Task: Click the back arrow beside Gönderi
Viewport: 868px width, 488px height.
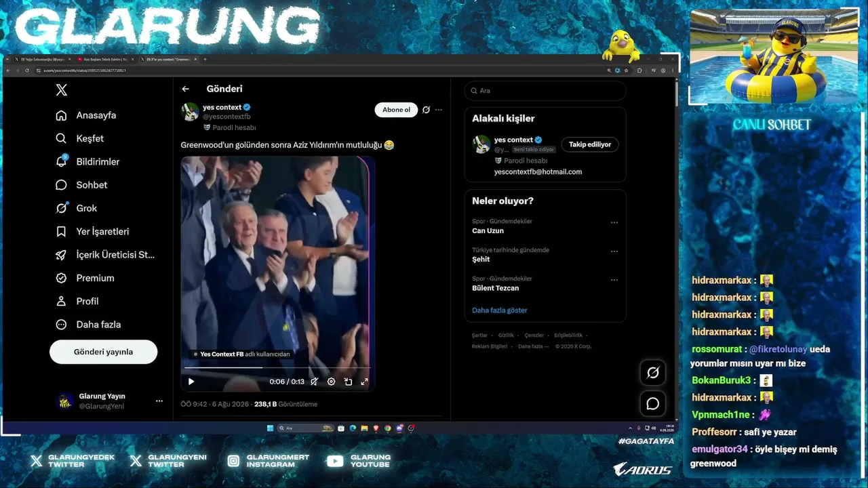Action: (x=185, y=89)
